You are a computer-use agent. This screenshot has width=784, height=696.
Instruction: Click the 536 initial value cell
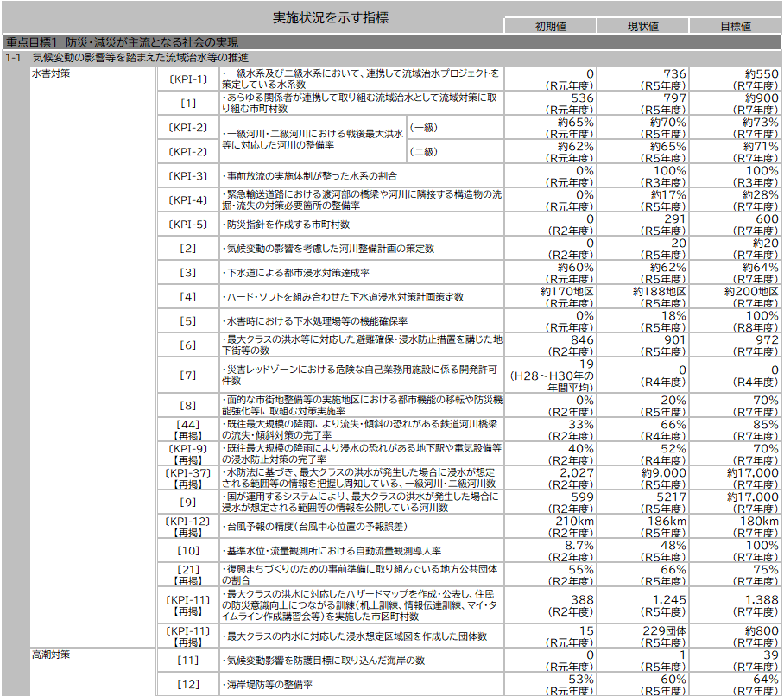pyautogui.click(x=550, y=103)
